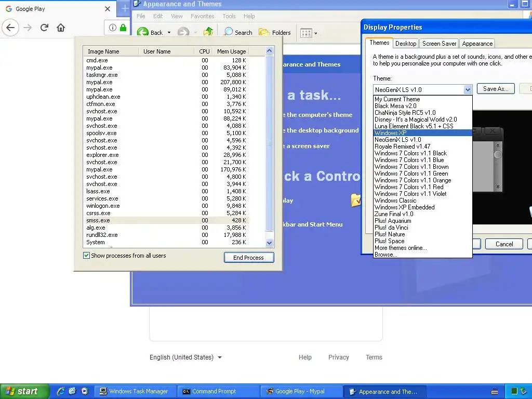Collapse the Theme combo box dropdown arrow
Viewport: 532px width, 399px height.
click(468, 89)
